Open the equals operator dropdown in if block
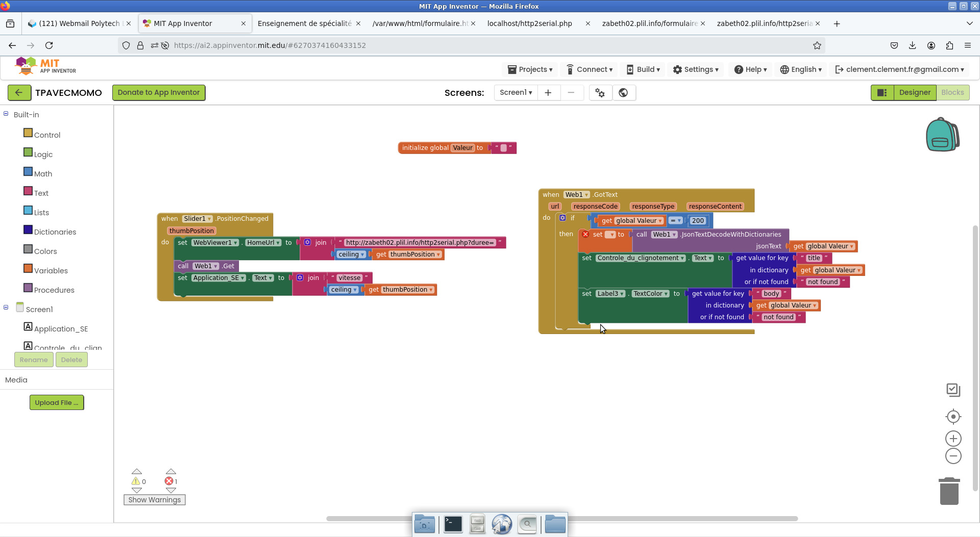The width and height of the screenshot is (980, 537). 675,221
